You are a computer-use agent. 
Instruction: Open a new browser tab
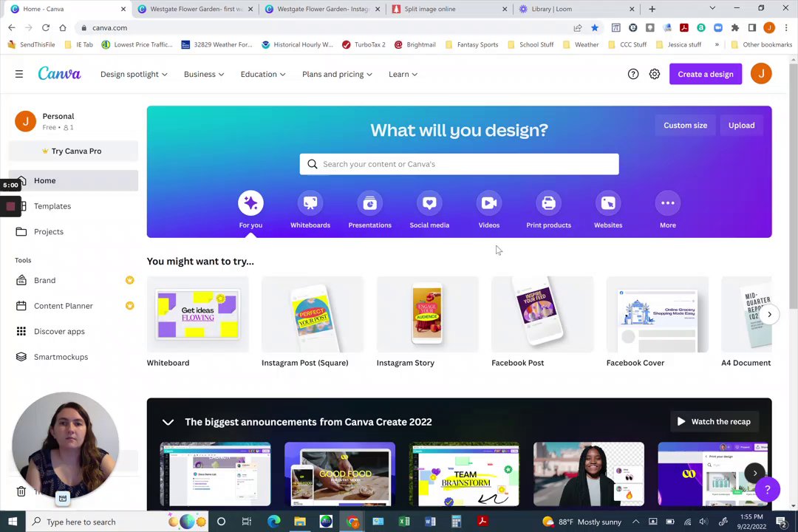pos(652,9)
